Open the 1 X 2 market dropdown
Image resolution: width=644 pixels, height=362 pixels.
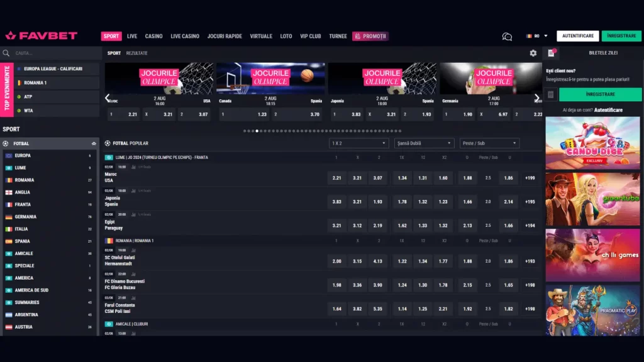click(358, 143)
